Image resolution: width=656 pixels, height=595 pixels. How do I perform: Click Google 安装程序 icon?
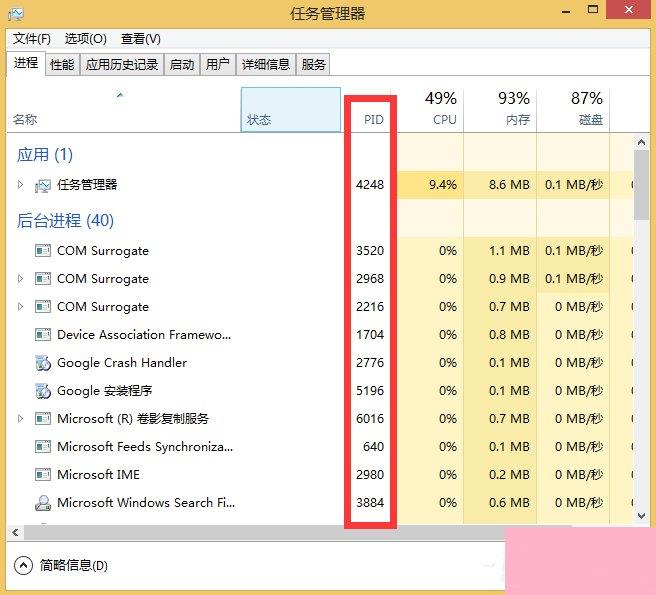43,391
